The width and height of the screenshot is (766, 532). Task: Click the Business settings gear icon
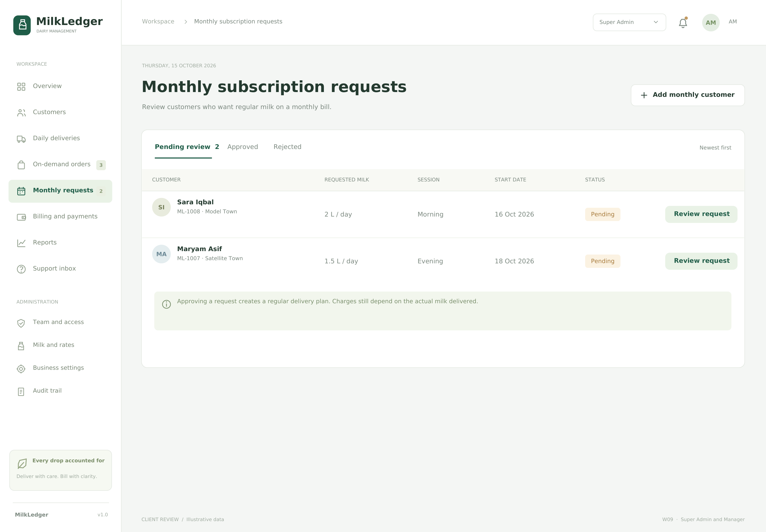[x=21, y=369]
